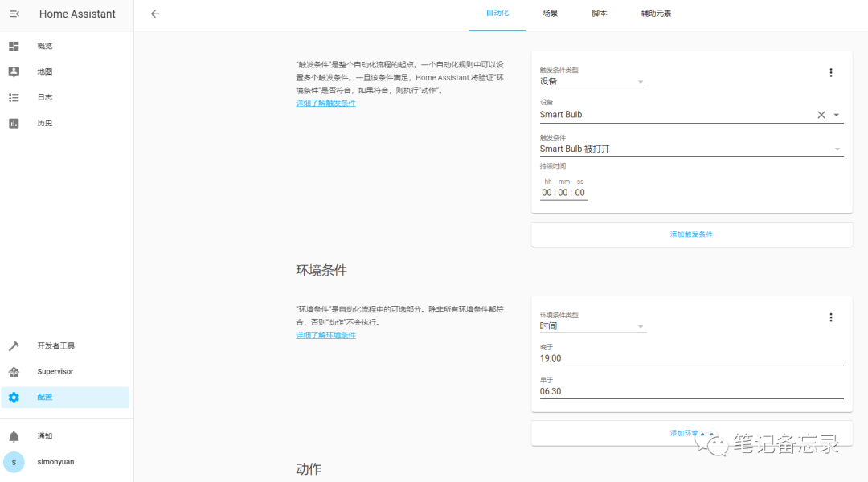Click the 配置 settings gear icon
Viewport: 868px width, 482px height.
[x=14, y=398]
